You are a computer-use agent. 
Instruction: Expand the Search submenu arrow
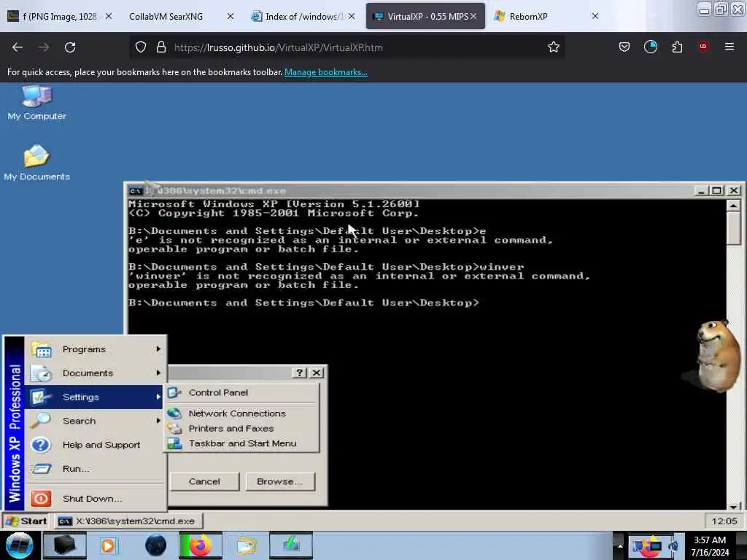point(158,421)
